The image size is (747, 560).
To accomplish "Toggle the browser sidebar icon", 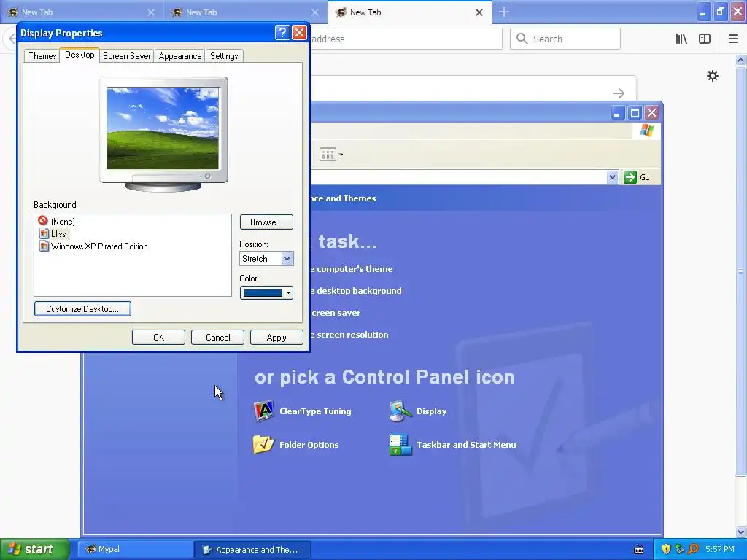I will 705,39.
